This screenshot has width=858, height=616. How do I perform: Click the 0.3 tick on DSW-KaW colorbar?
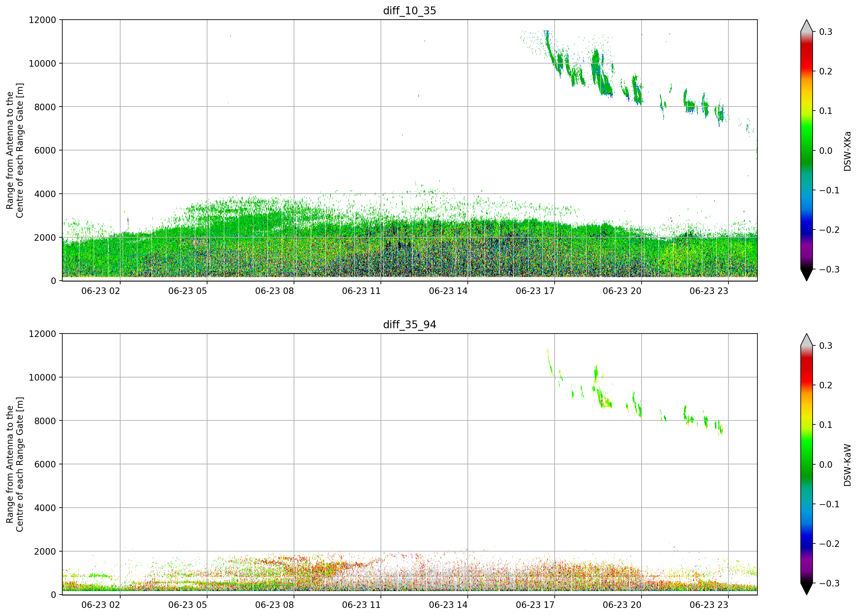(826, 346)
